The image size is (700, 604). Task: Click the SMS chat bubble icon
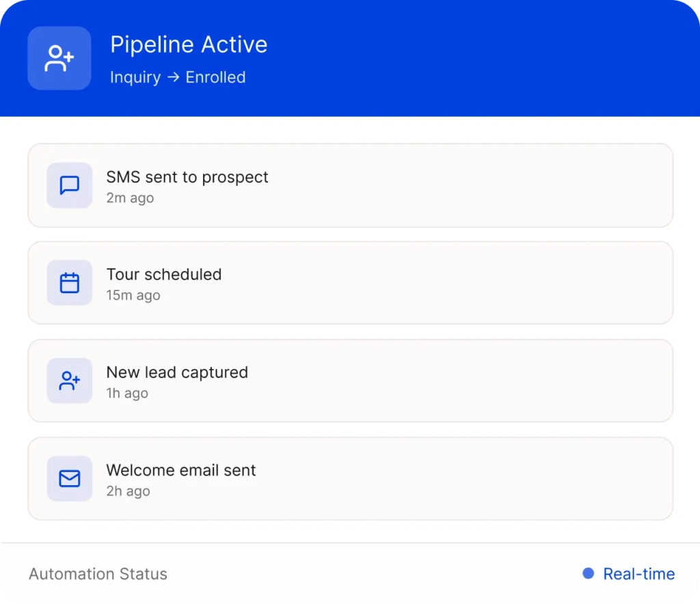pos(70,185)
